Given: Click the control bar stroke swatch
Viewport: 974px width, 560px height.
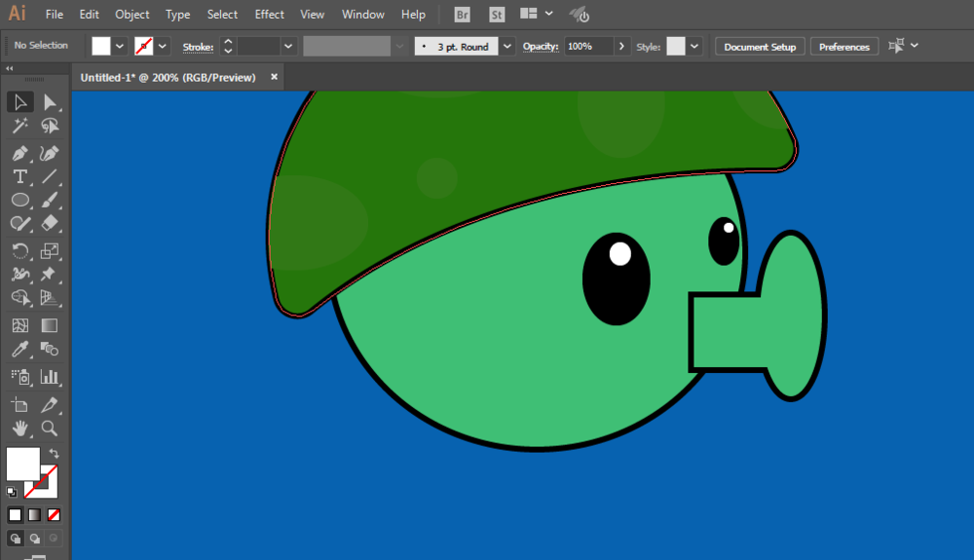Looking at the screenshot, I should click(x=143, y=46).
